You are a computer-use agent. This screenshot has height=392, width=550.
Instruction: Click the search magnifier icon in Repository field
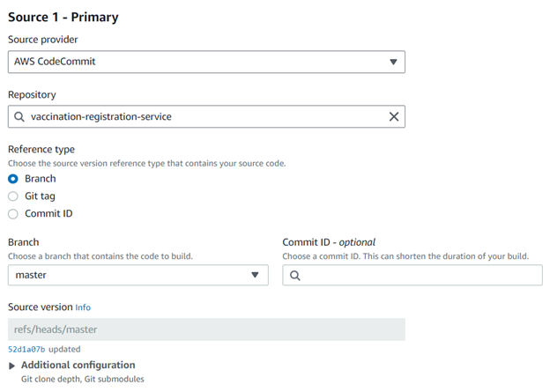(19, 117)
